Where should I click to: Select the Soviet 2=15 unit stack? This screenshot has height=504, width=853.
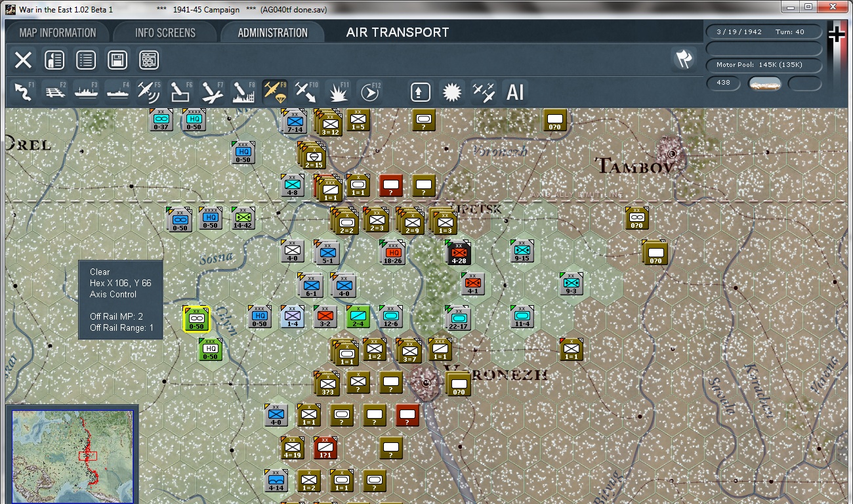[314, 157]
